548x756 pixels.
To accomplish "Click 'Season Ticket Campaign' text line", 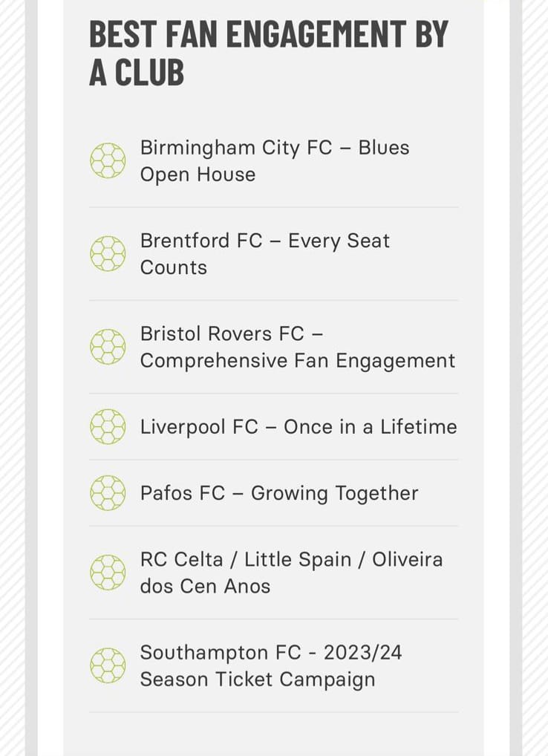I will (258, 679).
